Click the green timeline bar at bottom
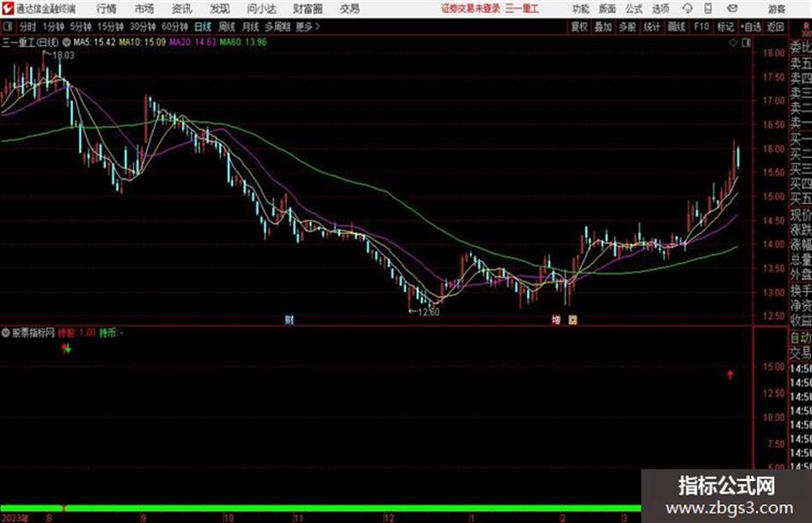 (321, 508)
